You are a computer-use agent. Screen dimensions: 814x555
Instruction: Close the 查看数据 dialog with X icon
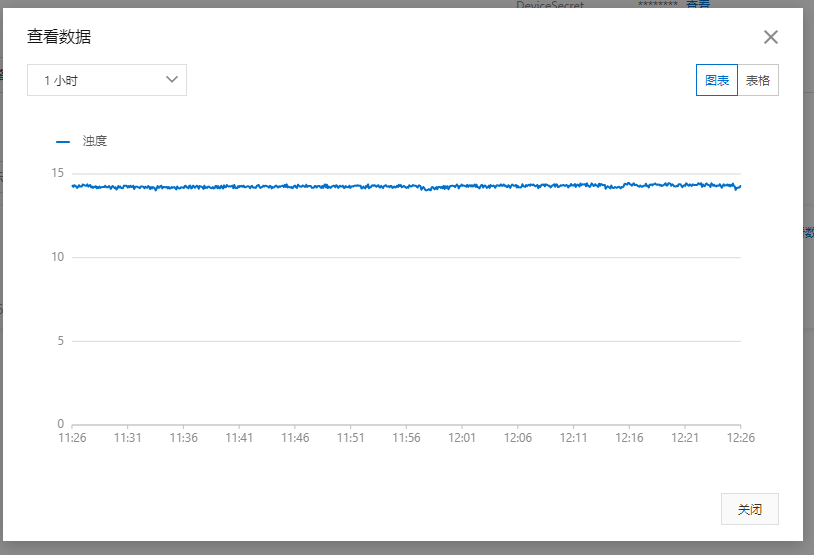click(x=770, y=37)
